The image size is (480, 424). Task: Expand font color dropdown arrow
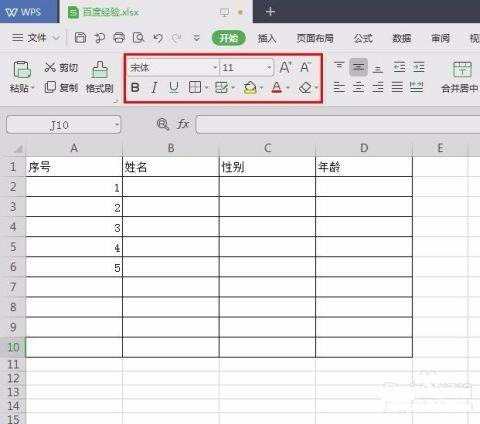[288, 88]
